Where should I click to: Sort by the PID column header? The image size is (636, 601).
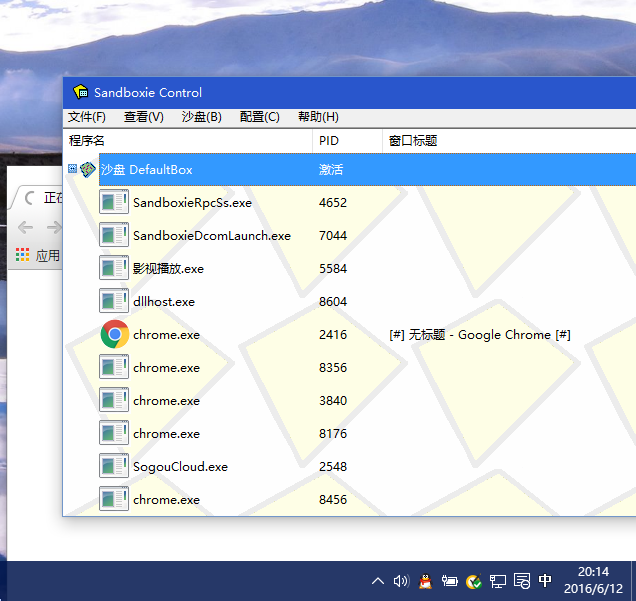pyautogui.click(x=347, y=141)
